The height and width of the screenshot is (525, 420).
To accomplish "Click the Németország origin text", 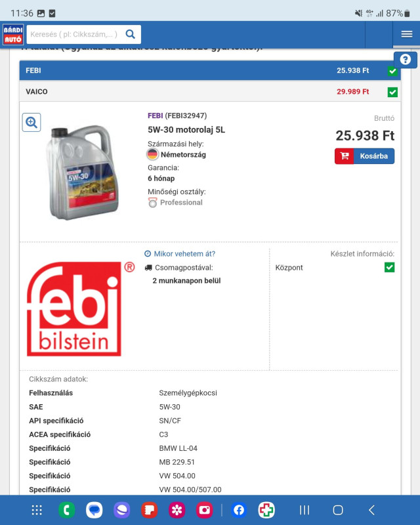I will coord(183,155).
